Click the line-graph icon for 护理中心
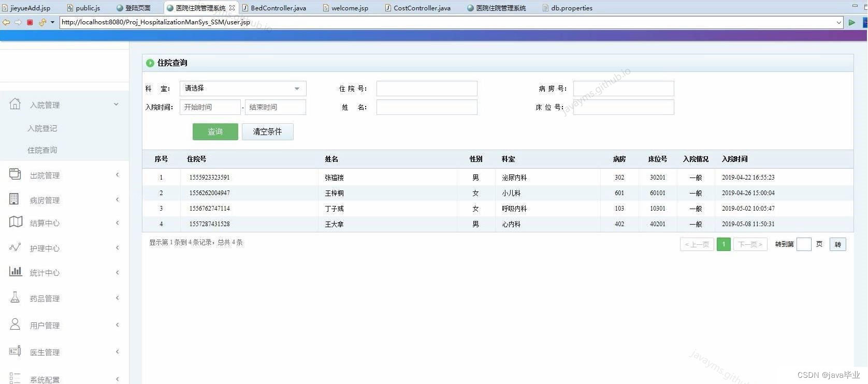868x384 pixels. click(15, 247)
